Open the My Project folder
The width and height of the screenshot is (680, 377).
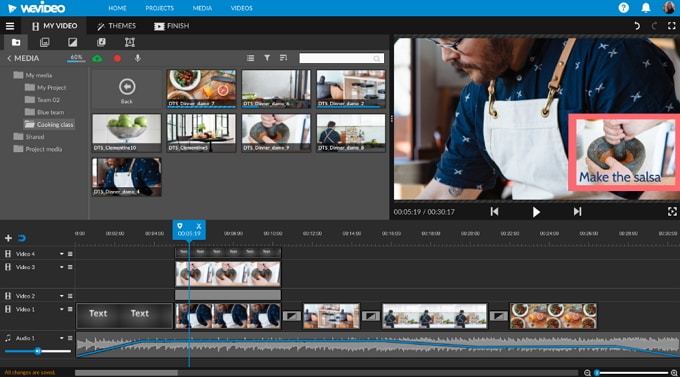pyautogui.click(x=46, y=88)
